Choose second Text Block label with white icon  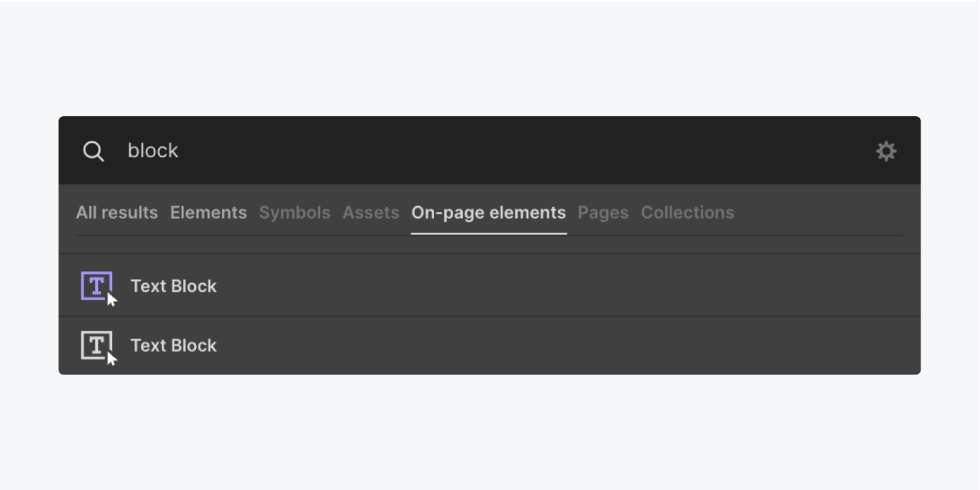point(174,345)
